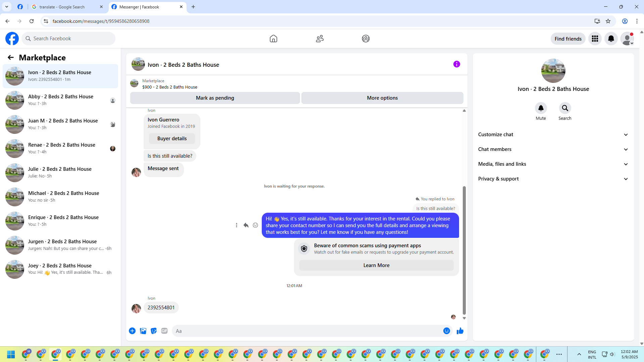Open more actions plus icon in composer
This screenshot has width=644, height=362.
132,331
